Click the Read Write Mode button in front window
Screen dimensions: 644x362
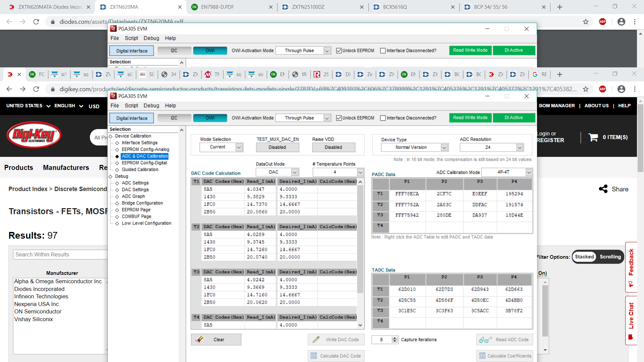pos(470,118)
